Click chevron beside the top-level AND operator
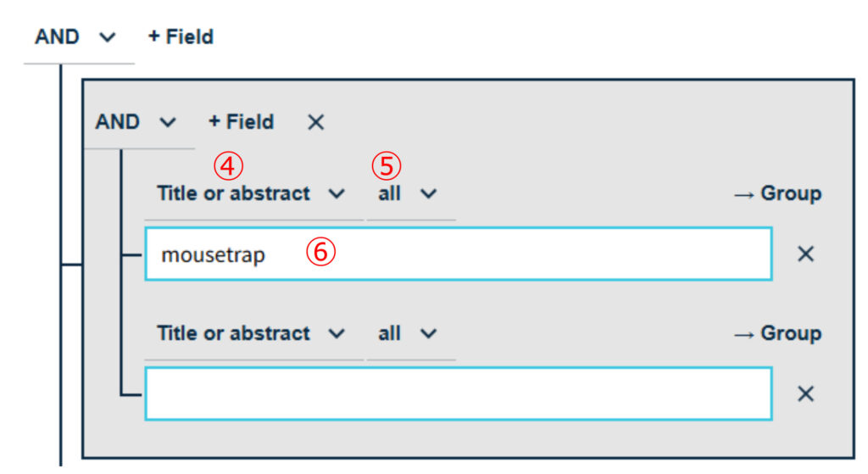 108,38
